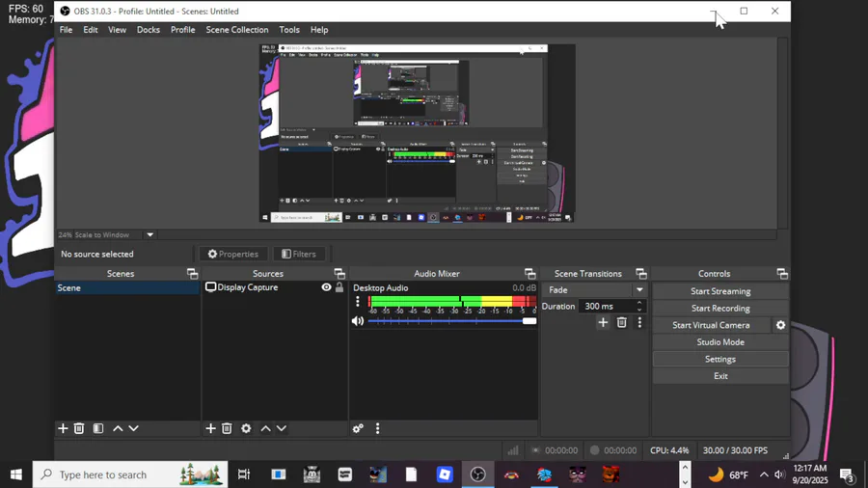Screen dimensions: 868x488
Task: Click the Exit button
Action: click(720, 376)
